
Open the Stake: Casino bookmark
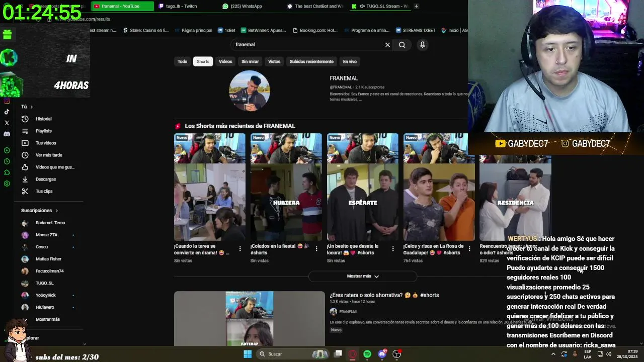point(146,30)
